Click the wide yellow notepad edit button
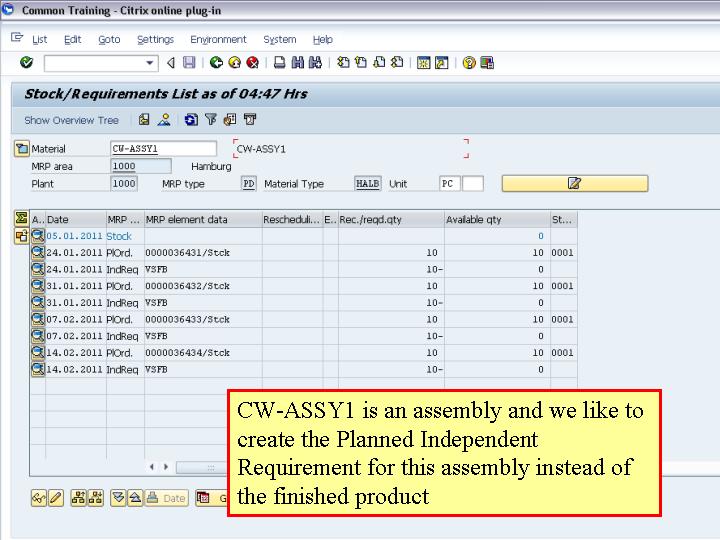 (x=575, y=184)
